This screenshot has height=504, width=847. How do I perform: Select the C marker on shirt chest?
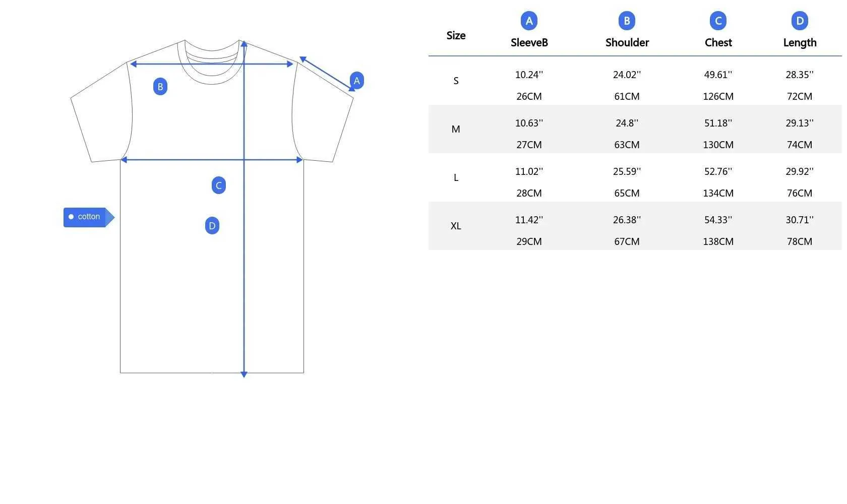point(219,185)
